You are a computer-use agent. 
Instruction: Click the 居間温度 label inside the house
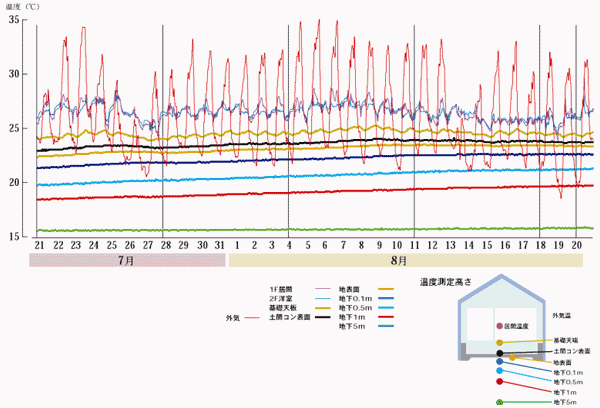(x=516, y=326)
